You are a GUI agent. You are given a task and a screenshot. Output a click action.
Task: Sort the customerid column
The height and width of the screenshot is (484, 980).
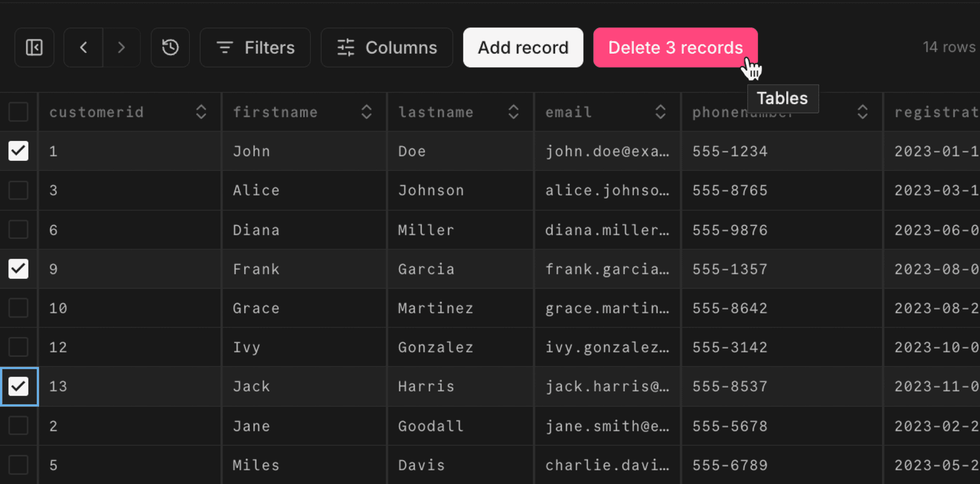tap(201, 111)
